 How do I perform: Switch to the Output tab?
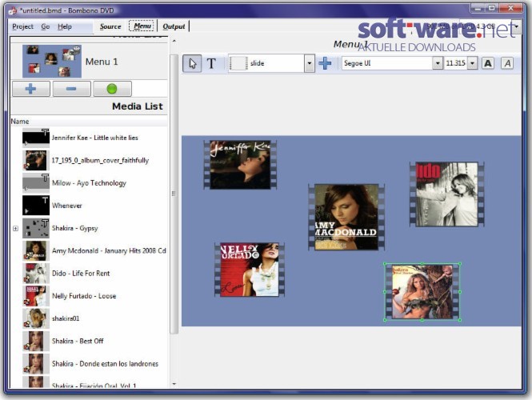click(174, 26)
